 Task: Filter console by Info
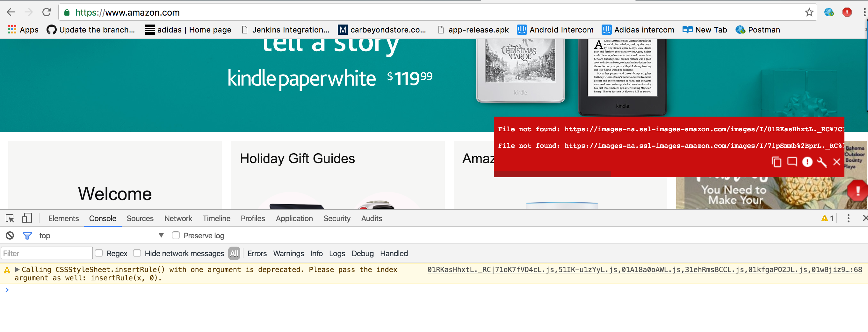(x=316, y=253)
